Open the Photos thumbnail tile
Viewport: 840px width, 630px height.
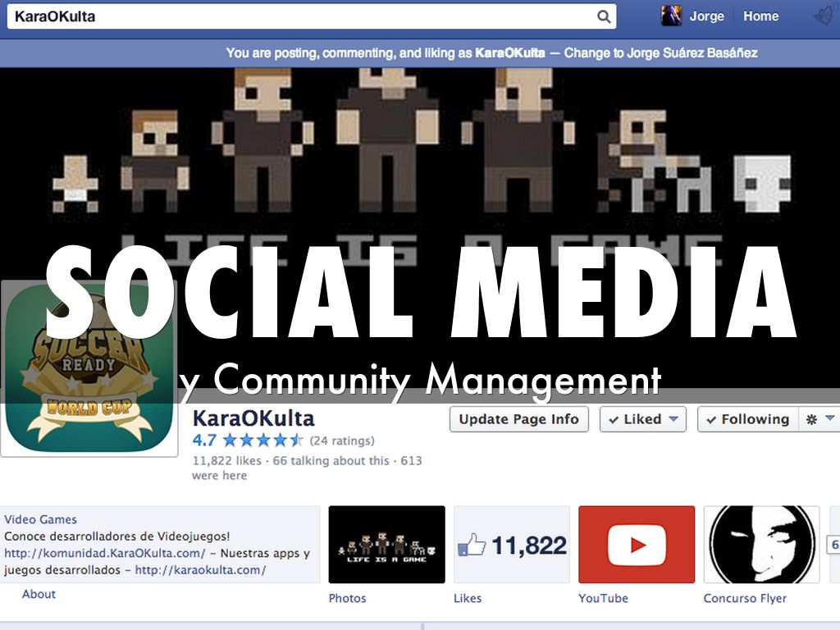click(x=386, y=544)
